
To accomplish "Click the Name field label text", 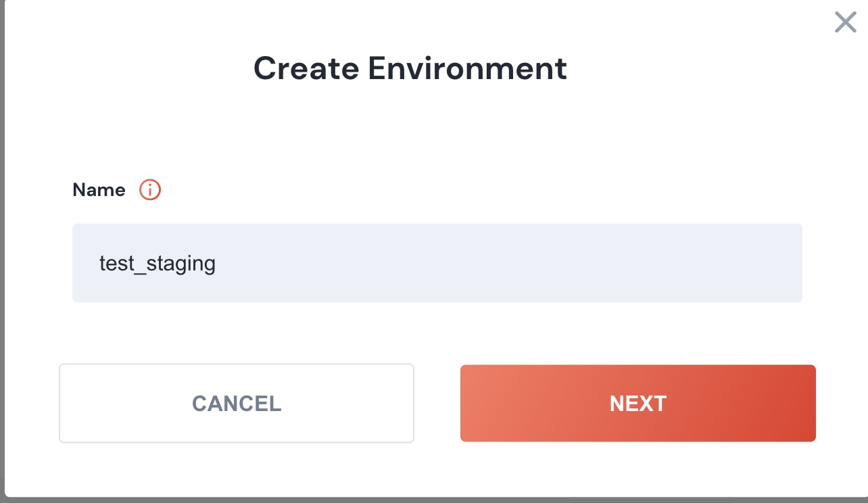I will coord(98,190).
